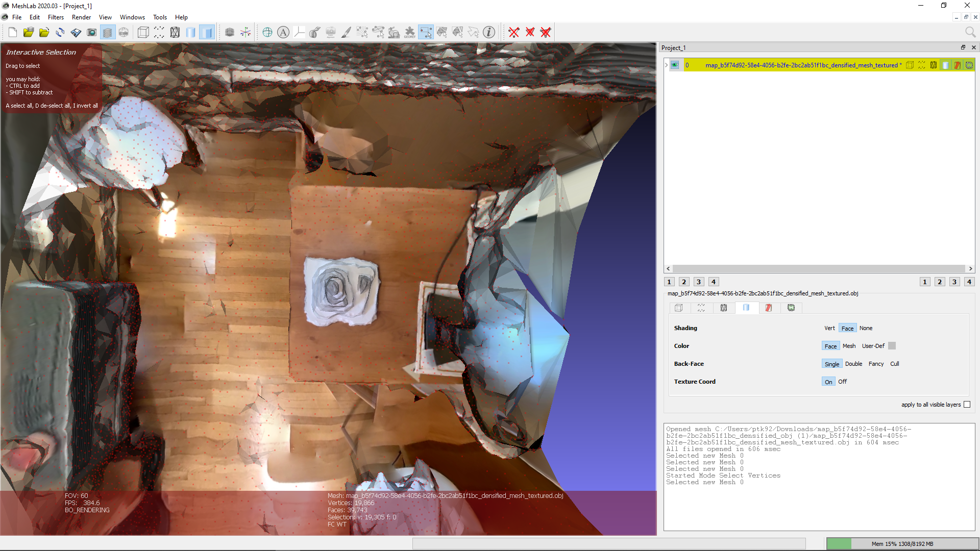Screen dimensions: 980x551
Task: Open the Render menu
Action: (81, 17)
